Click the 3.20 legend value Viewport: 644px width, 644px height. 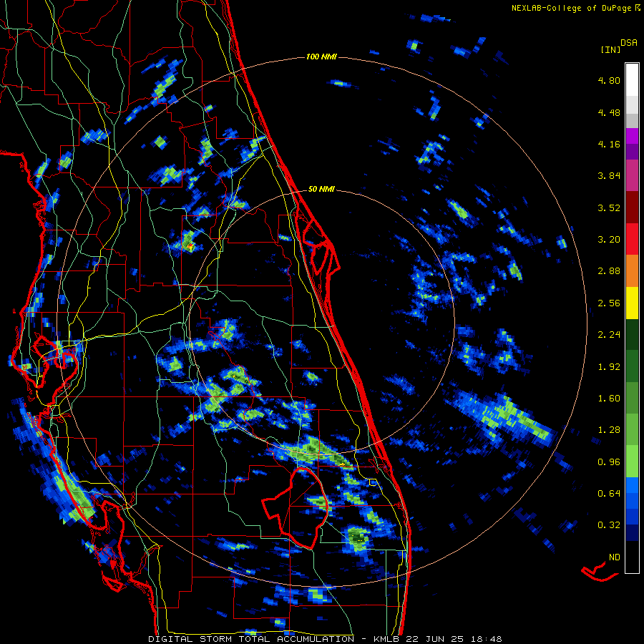[609, 240]
